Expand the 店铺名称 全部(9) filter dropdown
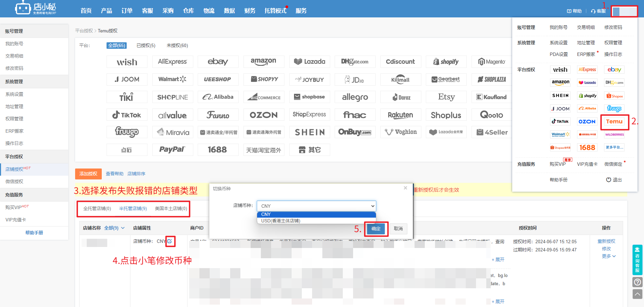This screenshot has width=644, height=307. [114, 228]
